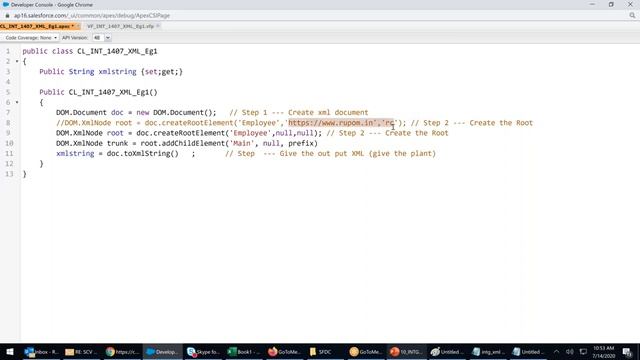Show hidden system tray icons

556,351
